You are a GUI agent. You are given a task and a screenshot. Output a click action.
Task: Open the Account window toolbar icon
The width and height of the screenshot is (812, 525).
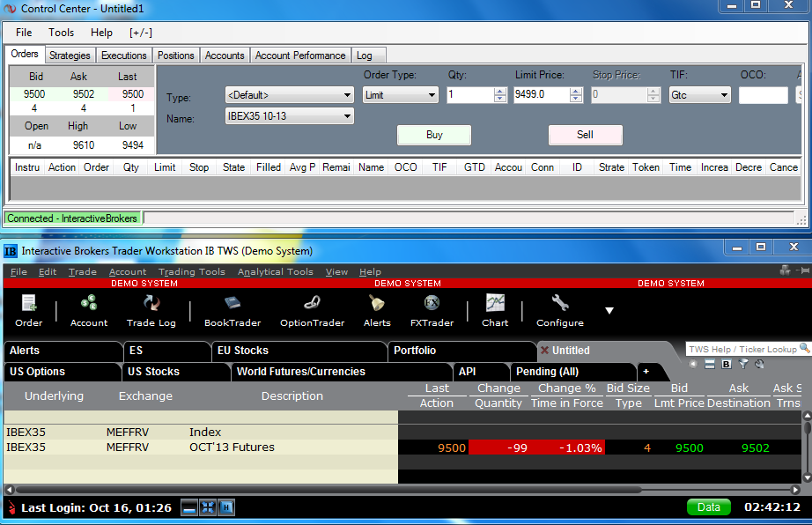(89, 311)
